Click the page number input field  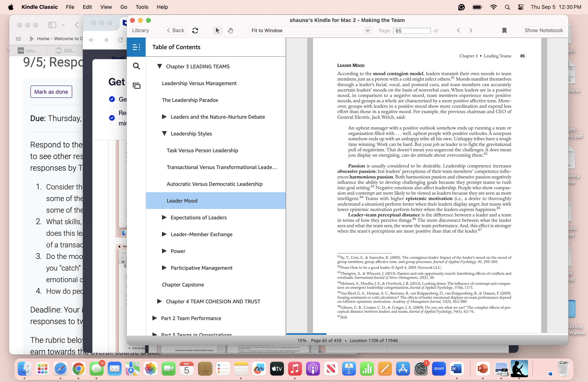[412, 31]
